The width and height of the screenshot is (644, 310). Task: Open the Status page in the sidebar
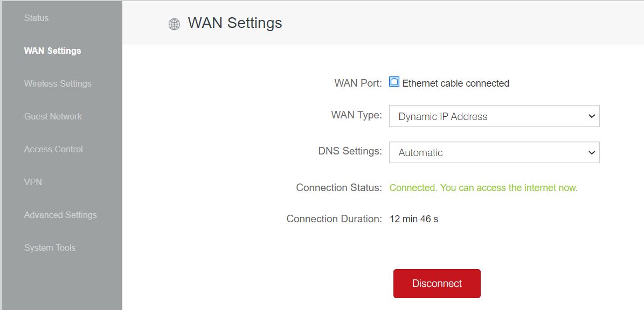[x=36, y=18]
